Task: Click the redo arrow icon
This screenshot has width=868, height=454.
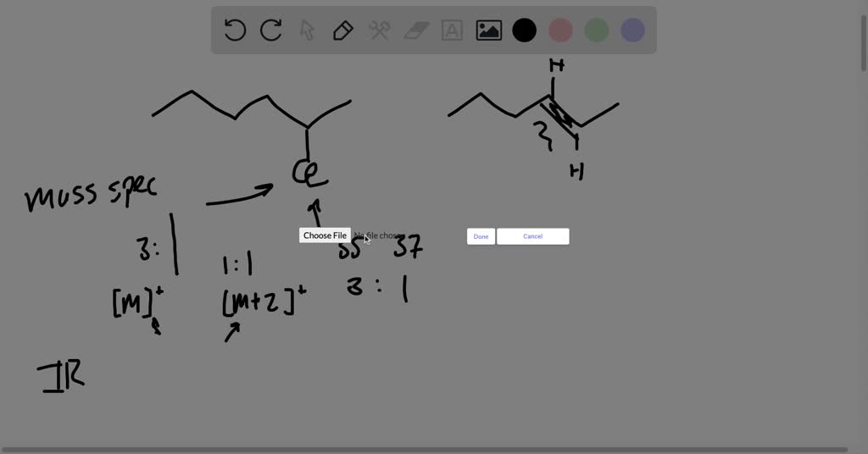Action: click(271, 30)
